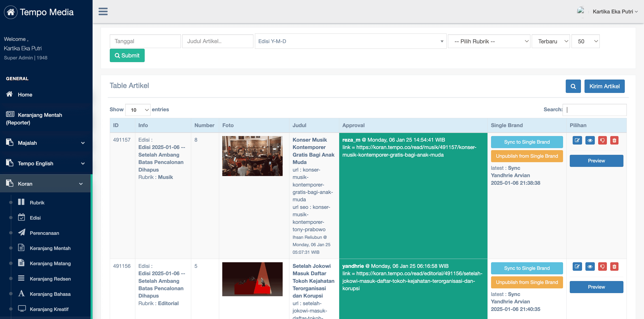Click the Tempo Media home logo icon
The image size is (644, 319).
11,12
